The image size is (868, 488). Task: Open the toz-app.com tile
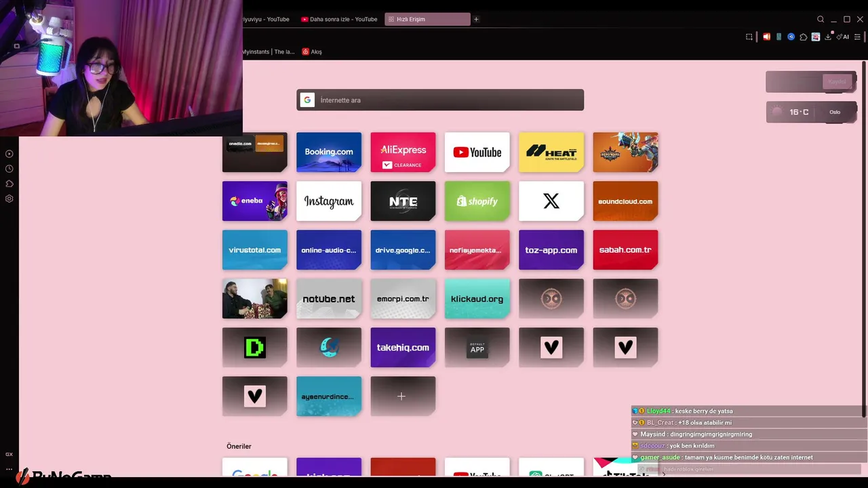point(551,249)
